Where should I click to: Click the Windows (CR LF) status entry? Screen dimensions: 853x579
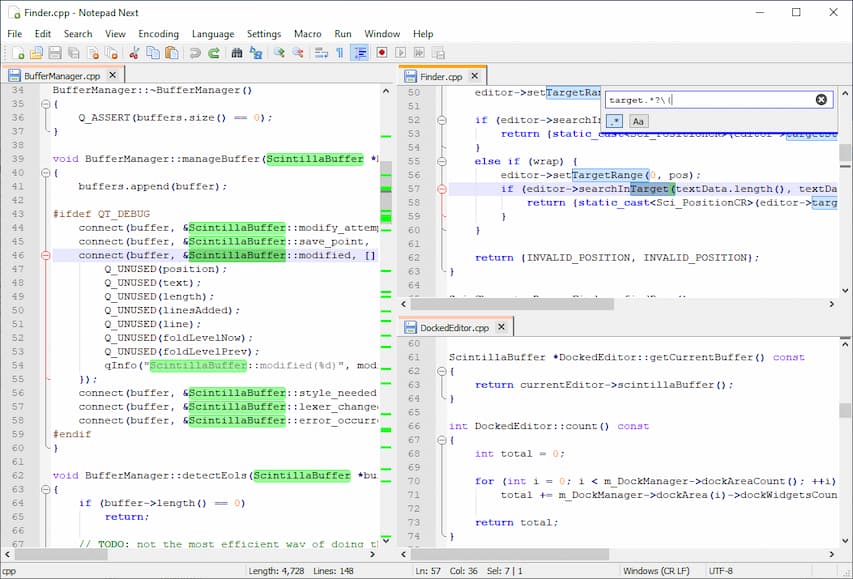(656, 571)
